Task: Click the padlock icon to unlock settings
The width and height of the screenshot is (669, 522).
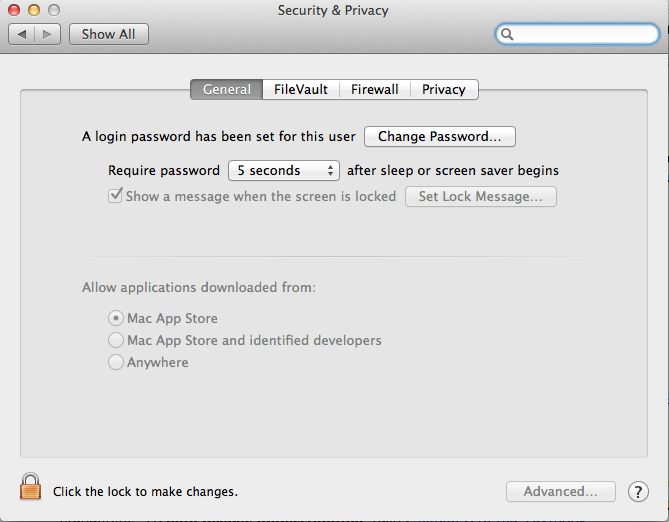Action: [x=30, y=486]
